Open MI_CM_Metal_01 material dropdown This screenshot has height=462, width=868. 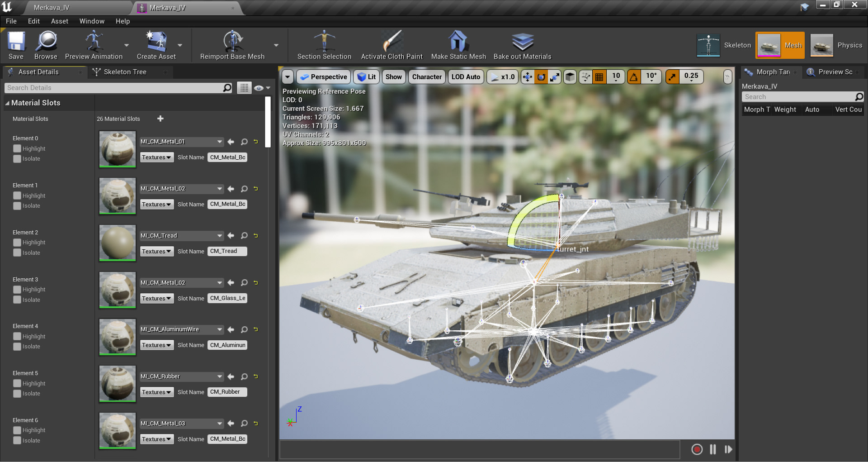point(181,142)
